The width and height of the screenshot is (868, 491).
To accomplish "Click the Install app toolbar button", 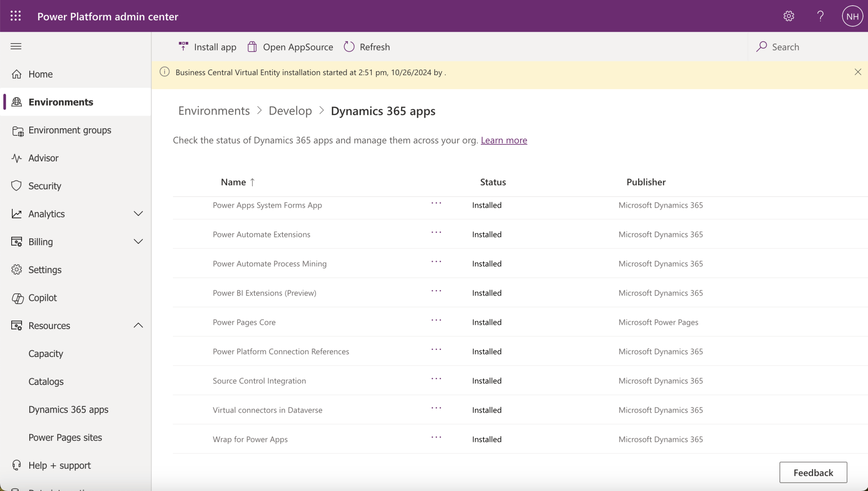I will 207,47.
